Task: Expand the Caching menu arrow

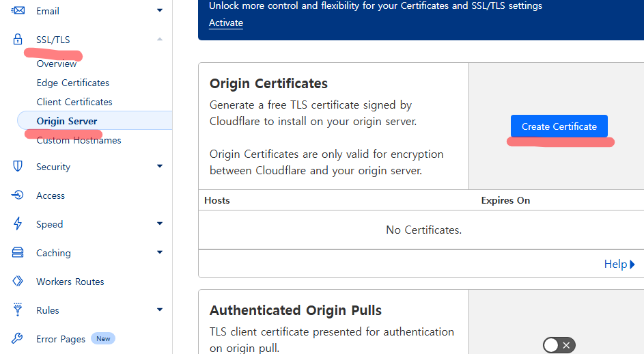Action: 160,252
